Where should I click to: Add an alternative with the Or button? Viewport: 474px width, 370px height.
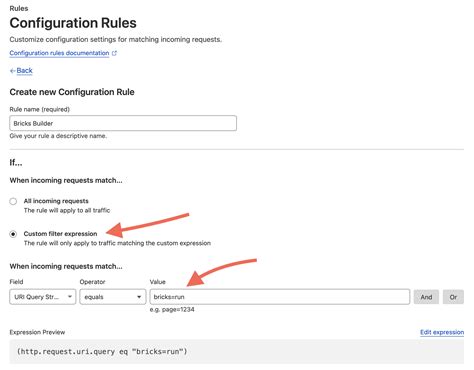coord(453,297)
